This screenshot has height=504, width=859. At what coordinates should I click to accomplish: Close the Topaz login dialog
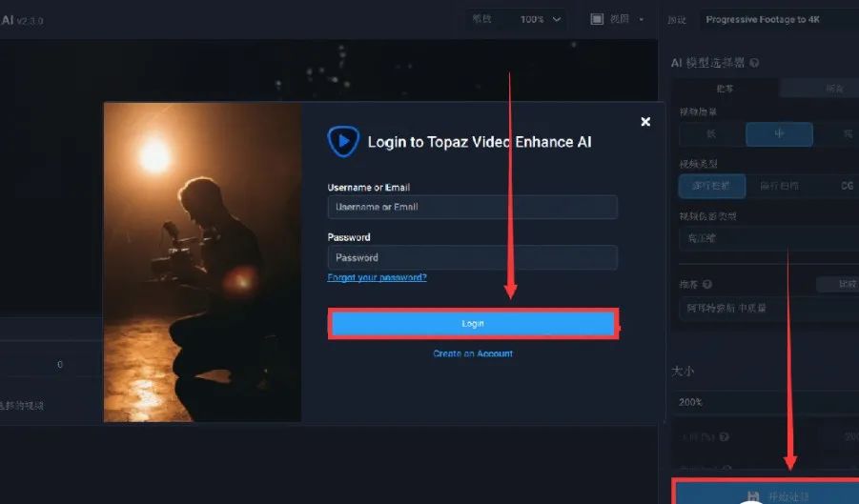click(x=645, y=122)
